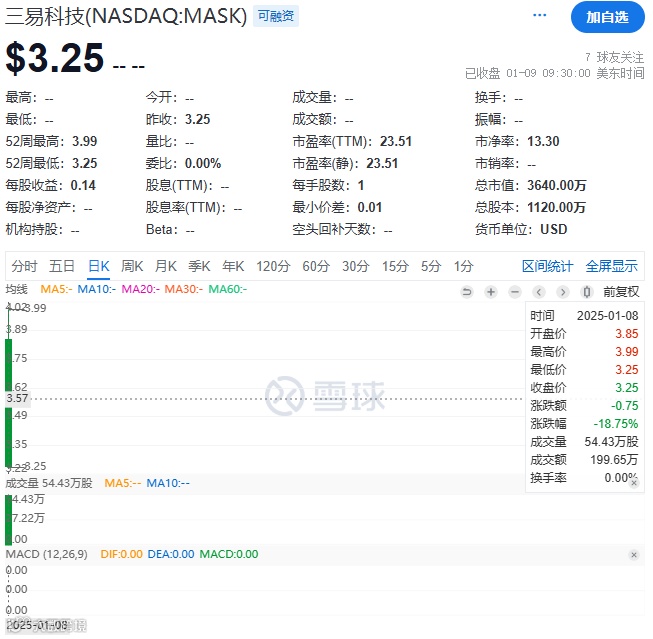Click the 市盈率(TTM) 23.51 value
Screen dimensions: 653x639
pyautogui.click(x=396, y=141)
